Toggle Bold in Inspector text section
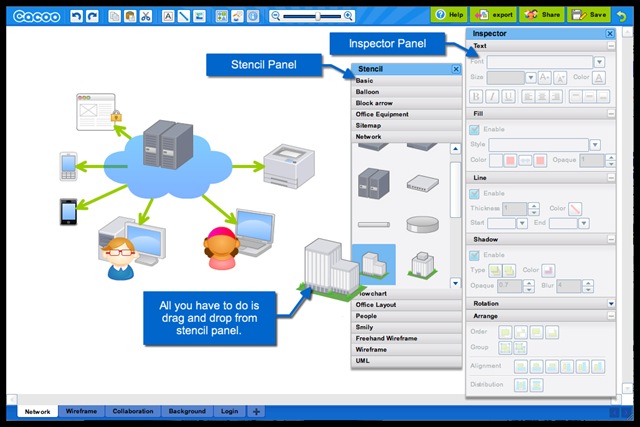Viewport: 640px width, 427px height. 477,96
